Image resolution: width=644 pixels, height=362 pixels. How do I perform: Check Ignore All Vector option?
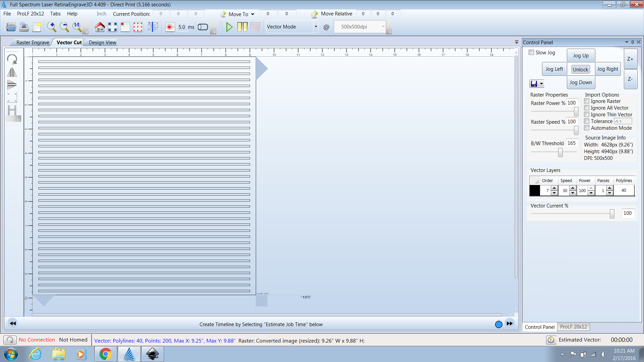click(587, 108)
